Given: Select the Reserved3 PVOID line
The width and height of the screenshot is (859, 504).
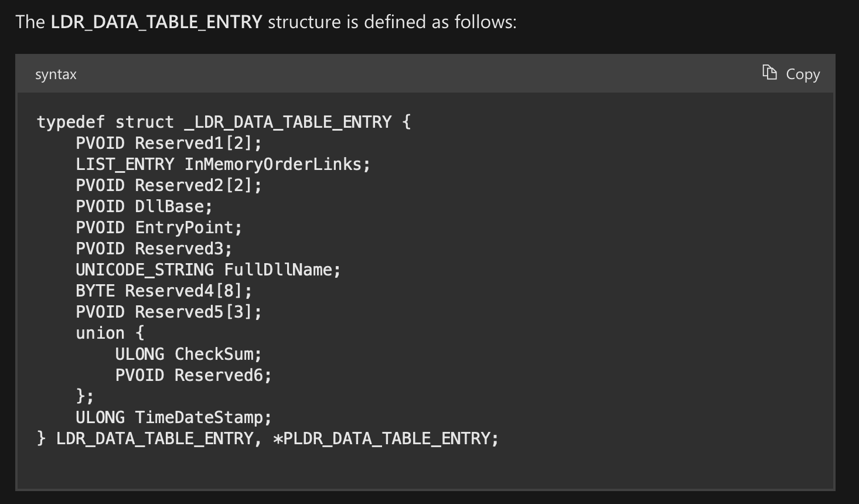Looking at the screenshot, I should pyautogui.click(x=152, y=248).
